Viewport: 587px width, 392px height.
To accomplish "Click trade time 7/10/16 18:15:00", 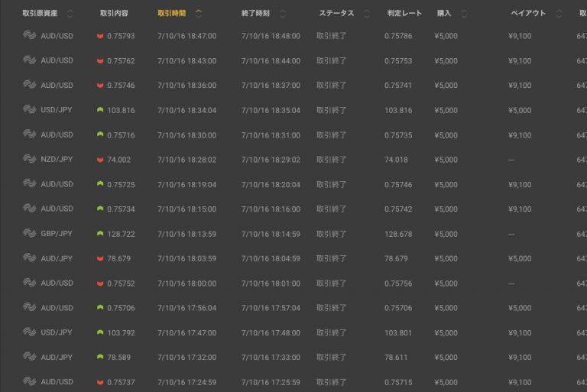I will point(186,209).
